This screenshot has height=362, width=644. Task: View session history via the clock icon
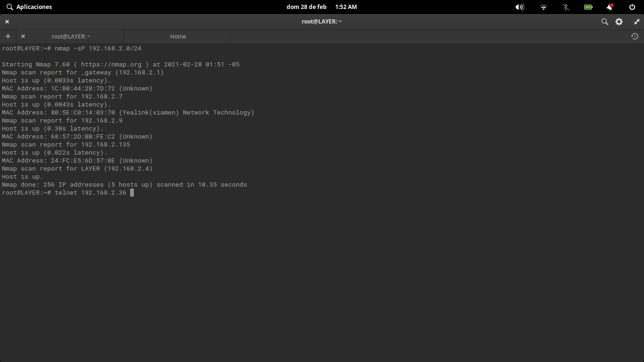[x=635, y=36]
